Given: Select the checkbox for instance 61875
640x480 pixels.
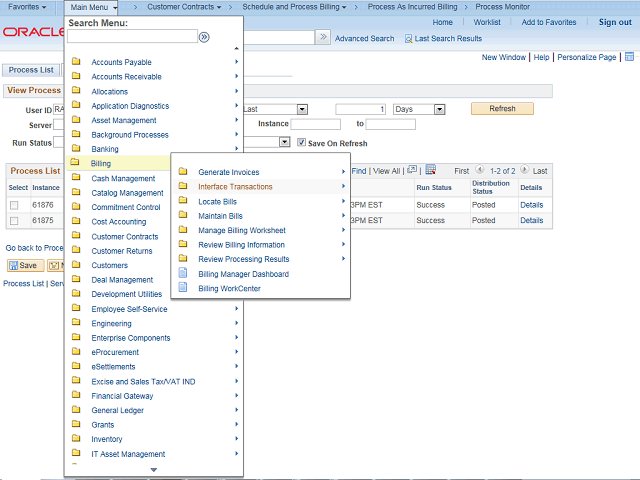Looking at the screenshot, I should (14, 220).
